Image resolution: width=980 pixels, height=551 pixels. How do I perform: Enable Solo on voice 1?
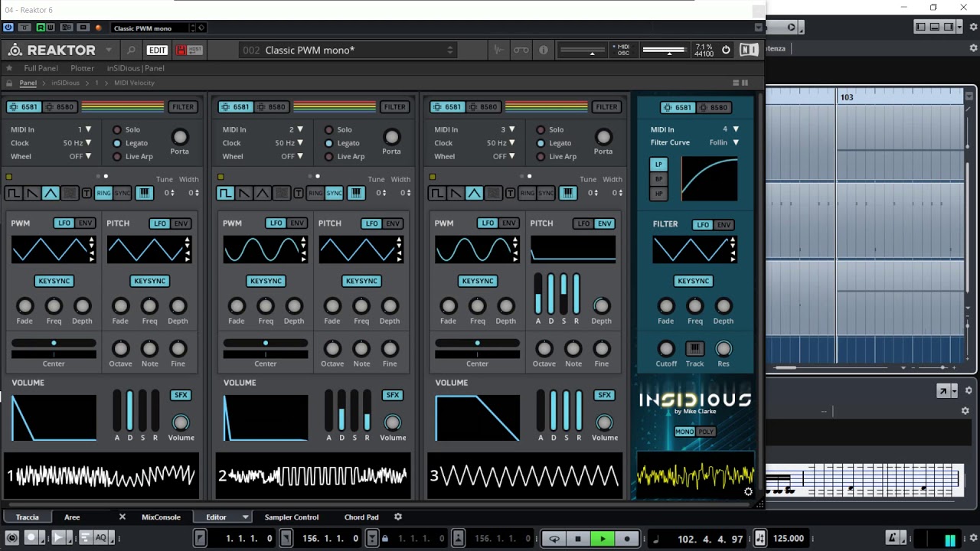(117, 130)
